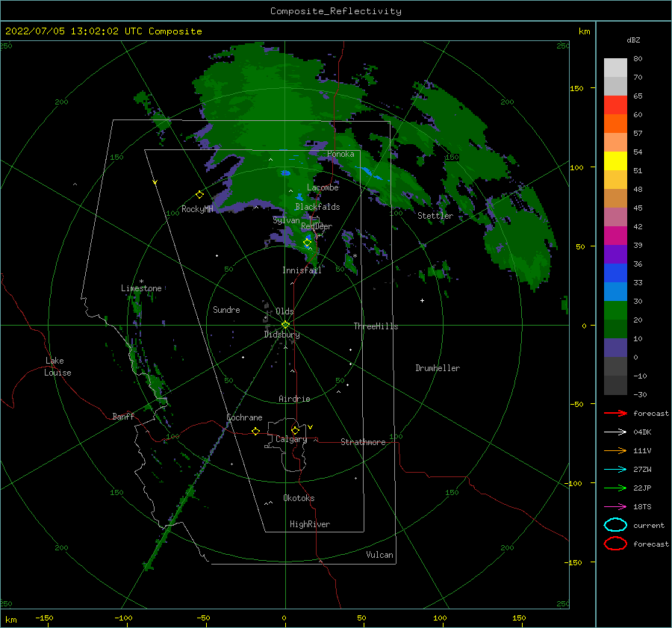Viewport: 672px width, 628px height.
Task: Click the Innisfail city label
Action: coord(302,270)
